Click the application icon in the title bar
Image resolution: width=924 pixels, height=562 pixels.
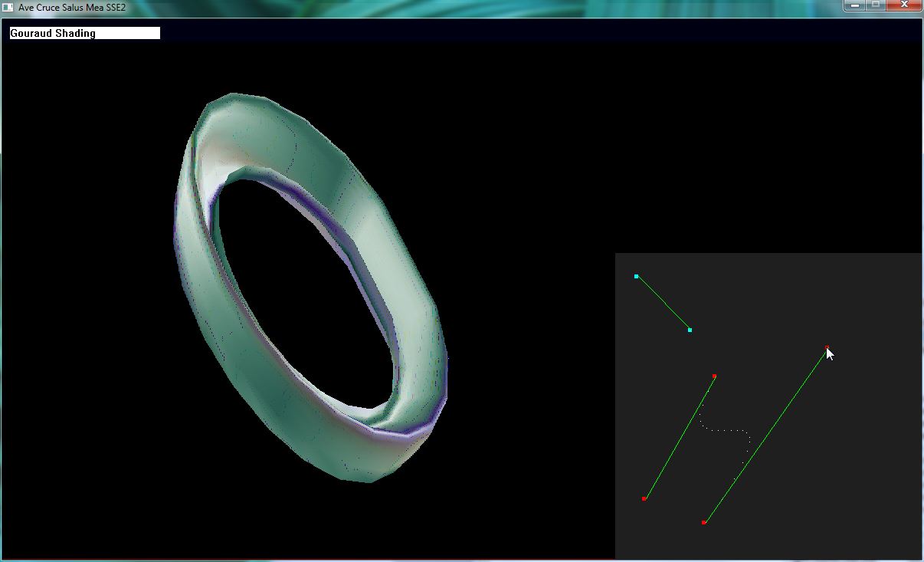8,7
